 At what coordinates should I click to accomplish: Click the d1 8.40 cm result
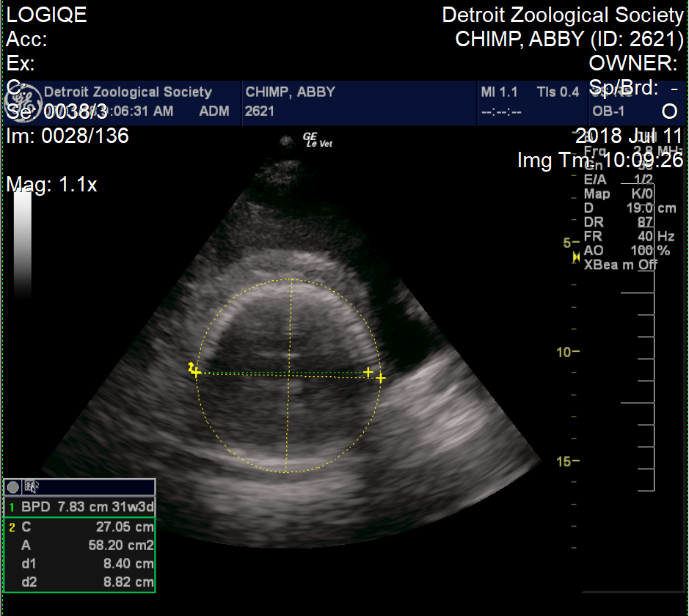click(x=81, y=564)
